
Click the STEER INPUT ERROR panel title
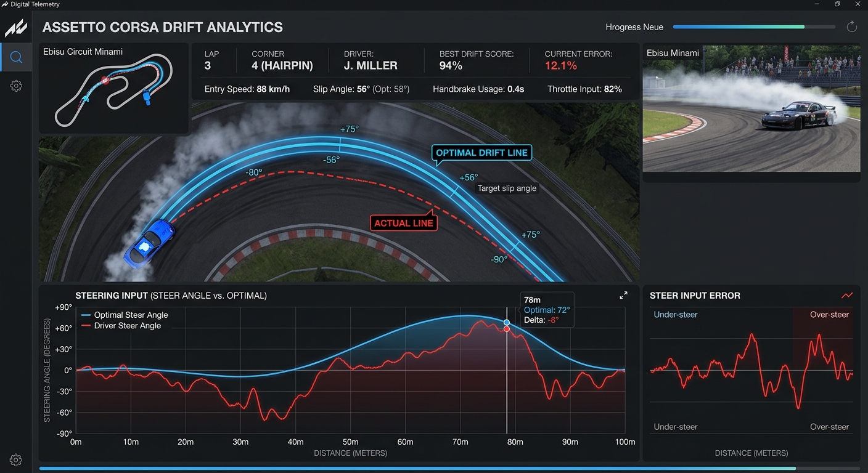pyautogui.click(x=695, y=296)
